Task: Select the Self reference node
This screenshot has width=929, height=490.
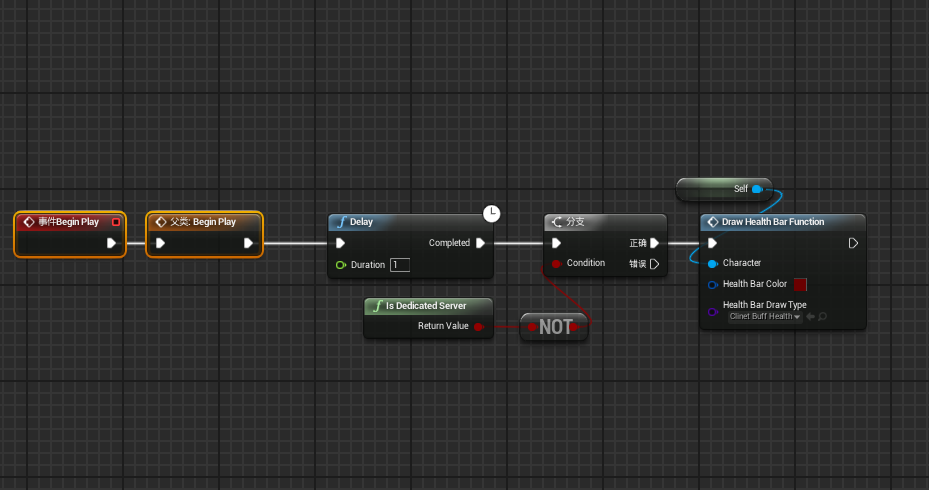Action: click(724, 189)
